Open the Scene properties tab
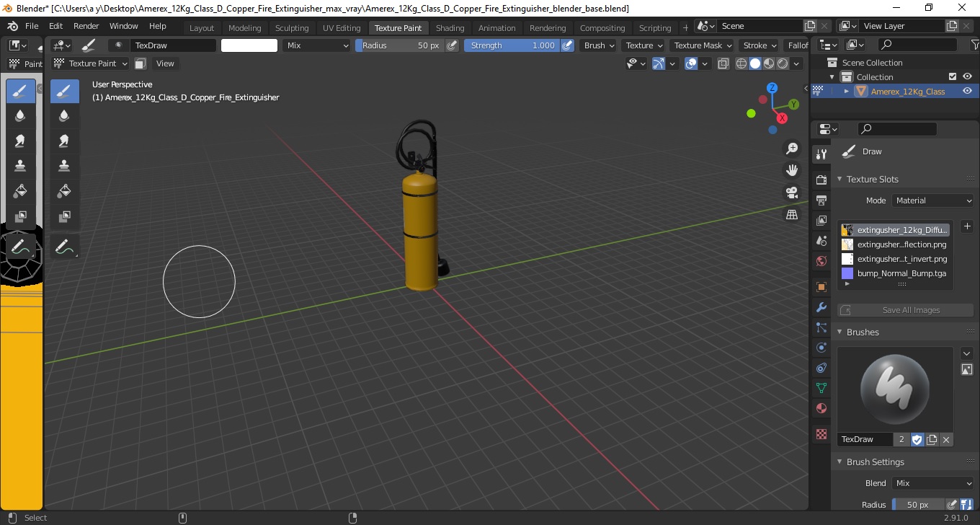The height and width of the screenshot is (525, 980). point(821,240)
